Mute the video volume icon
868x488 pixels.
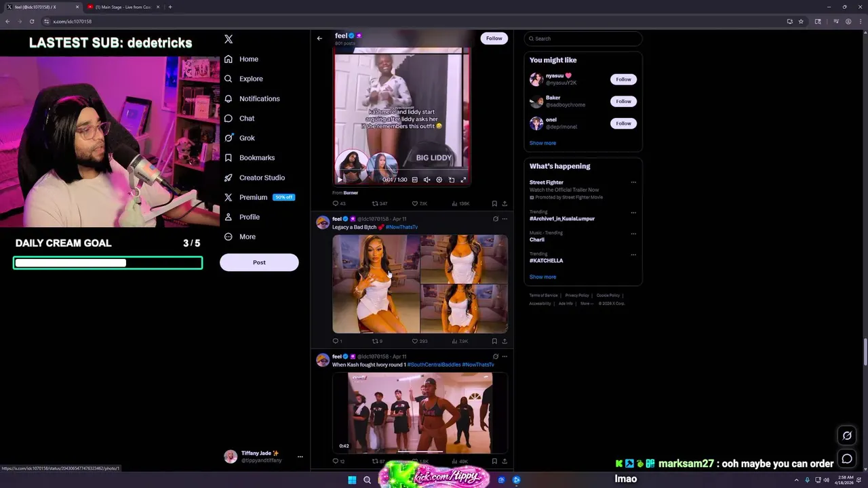(427, 180)
